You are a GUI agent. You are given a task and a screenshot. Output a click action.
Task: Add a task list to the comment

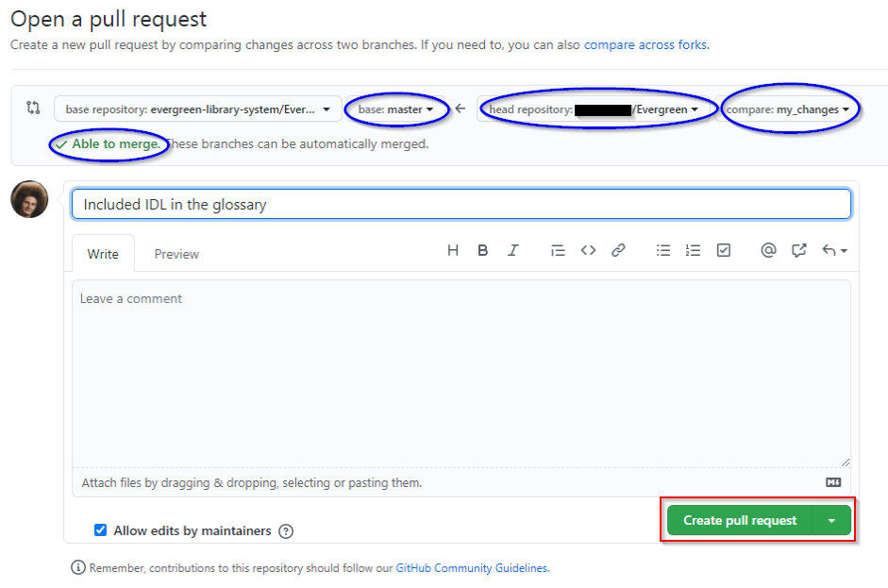(724, 250)
